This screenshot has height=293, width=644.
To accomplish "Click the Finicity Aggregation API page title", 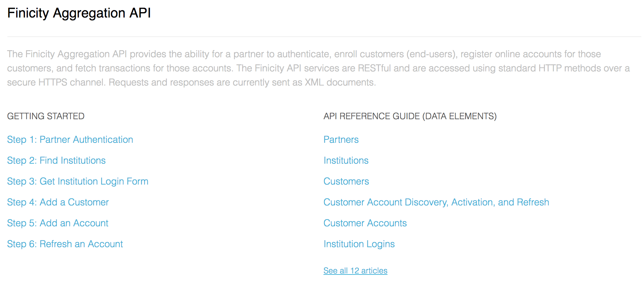I will click(79, 13).
